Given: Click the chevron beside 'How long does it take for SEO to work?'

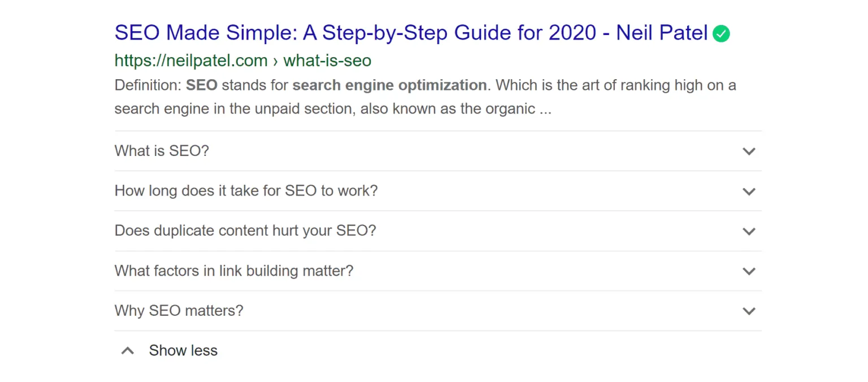Looking at the screenshot, I should pyautogui.click(x=749, y=191).
